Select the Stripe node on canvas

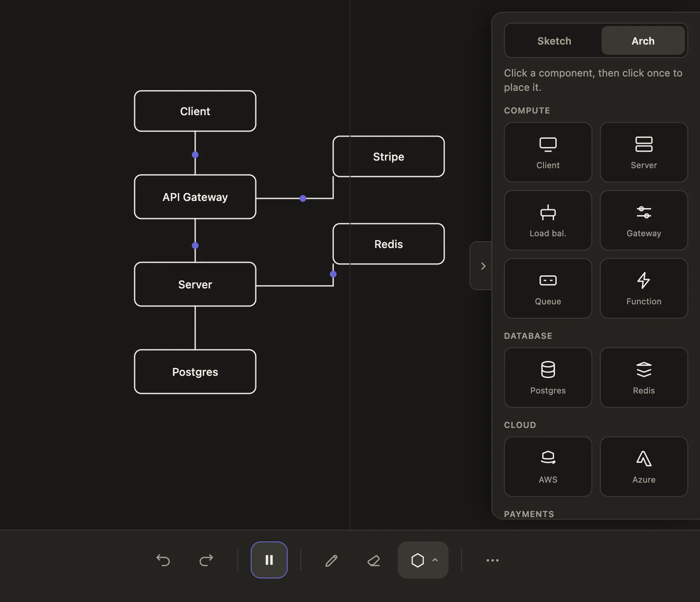tap(388, 157)
